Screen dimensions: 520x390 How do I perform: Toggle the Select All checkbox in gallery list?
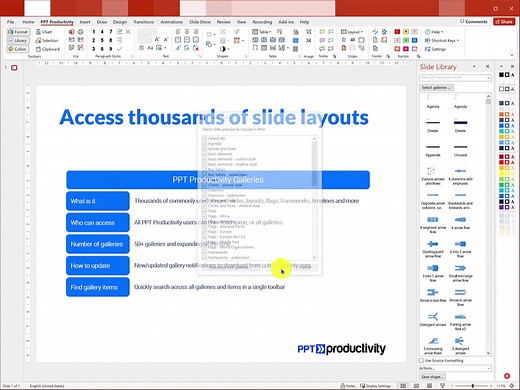205,138
